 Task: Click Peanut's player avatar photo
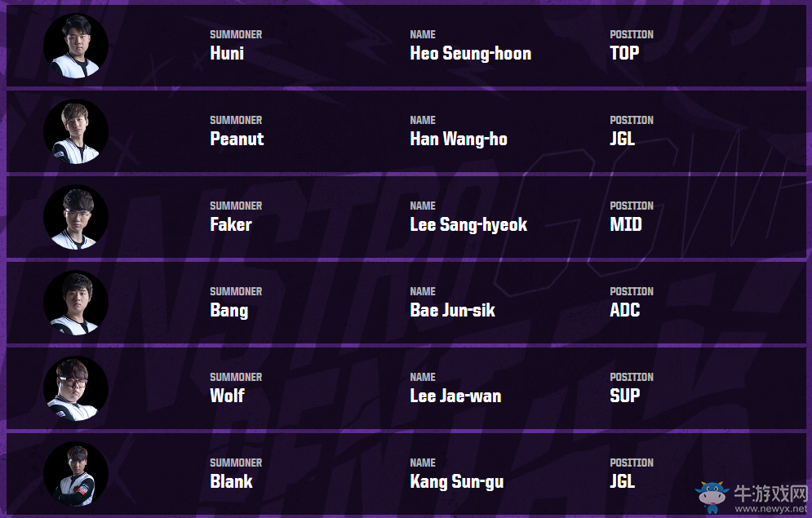pyautogui.click(x=76, y=132)
